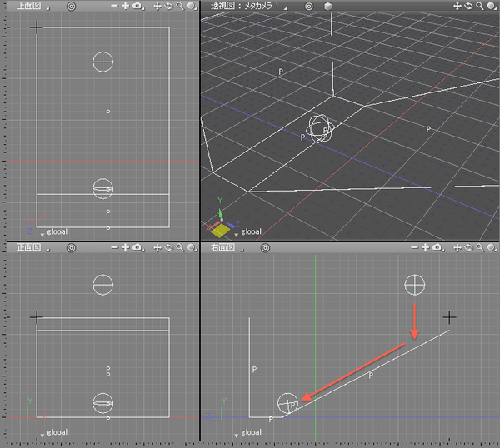Click the concentric-circle target icon in 正面図 header
The image size is (500, 448).
coord(71,248)
